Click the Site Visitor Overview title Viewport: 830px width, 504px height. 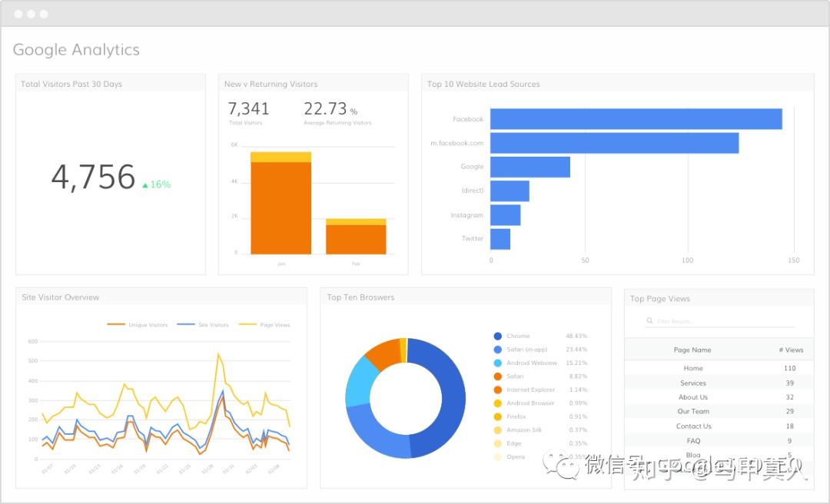pos(61,297)
